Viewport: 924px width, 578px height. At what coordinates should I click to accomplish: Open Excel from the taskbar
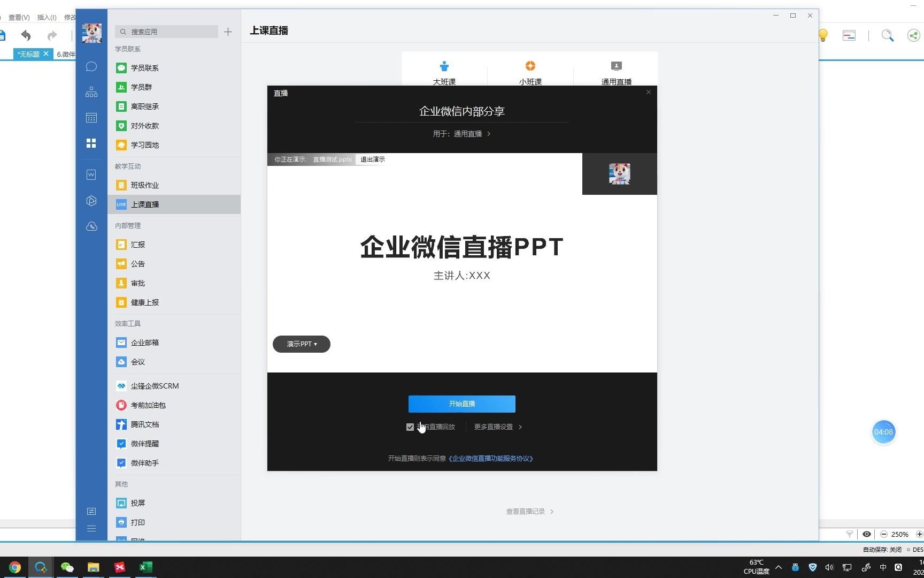(145, 567)
